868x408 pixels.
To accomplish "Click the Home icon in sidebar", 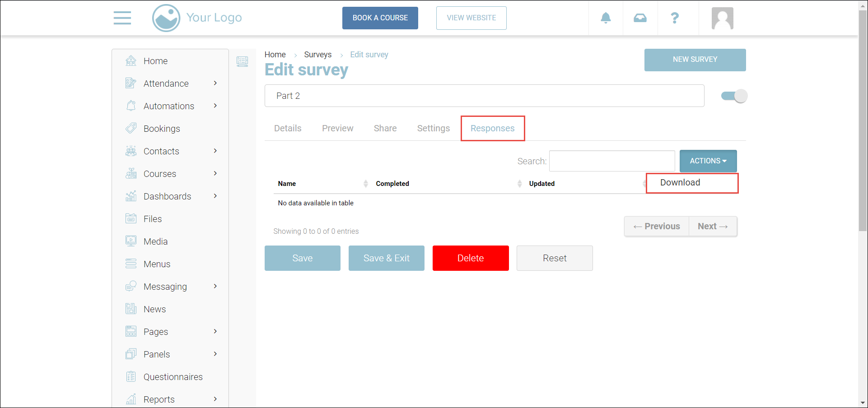I will pos(131,61).
